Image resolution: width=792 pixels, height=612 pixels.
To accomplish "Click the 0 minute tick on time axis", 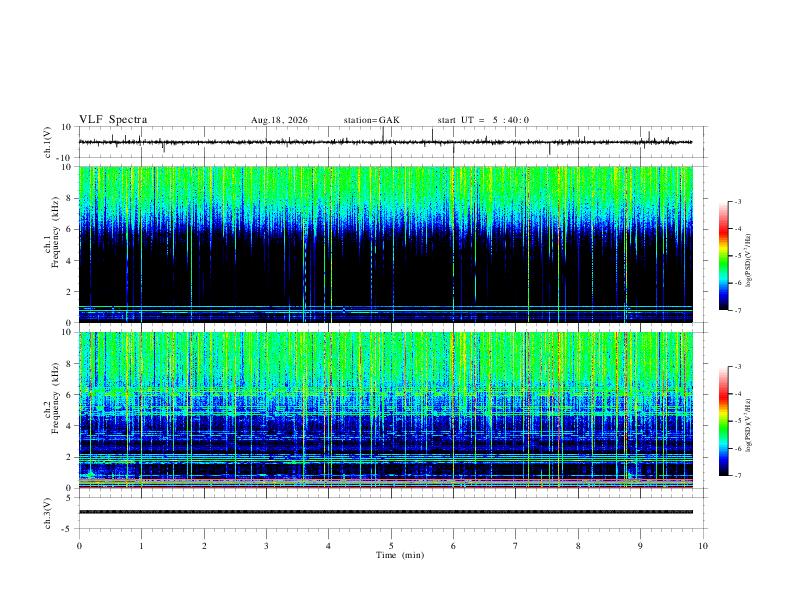I will 79,546.
